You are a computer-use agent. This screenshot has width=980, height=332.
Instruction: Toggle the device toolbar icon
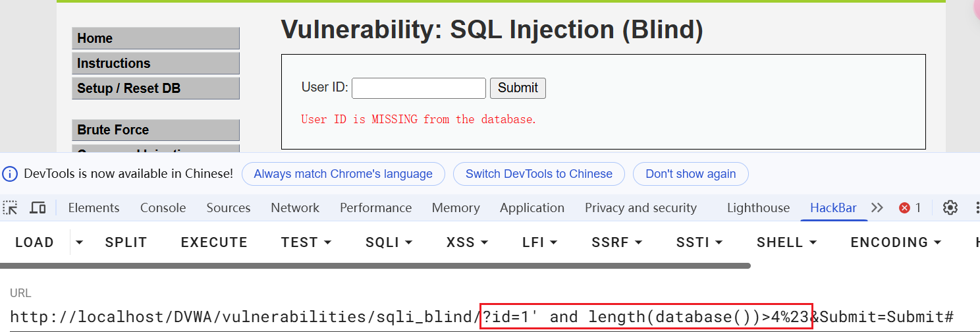pos(38,208)
